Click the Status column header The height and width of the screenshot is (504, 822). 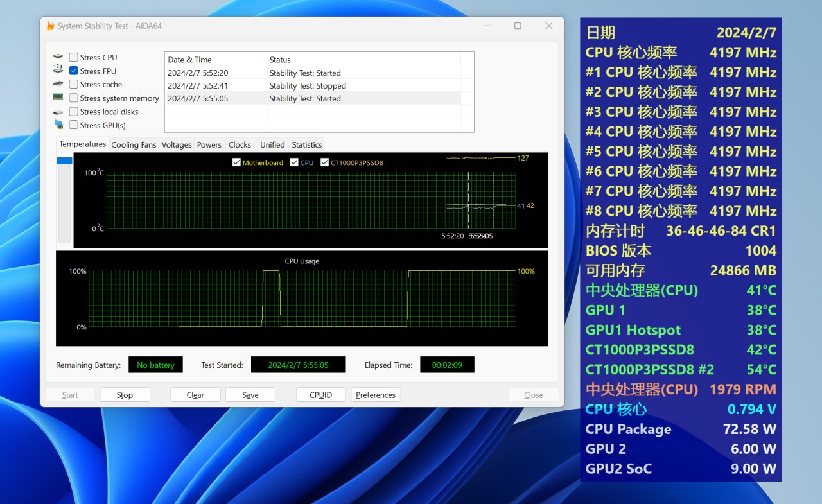click(x=363, y=60)
